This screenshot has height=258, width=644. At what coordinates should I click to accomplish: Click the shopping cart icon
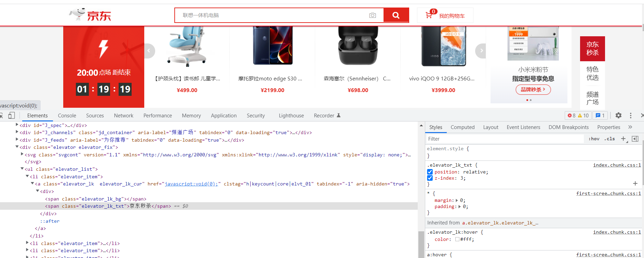coord(429,15)
